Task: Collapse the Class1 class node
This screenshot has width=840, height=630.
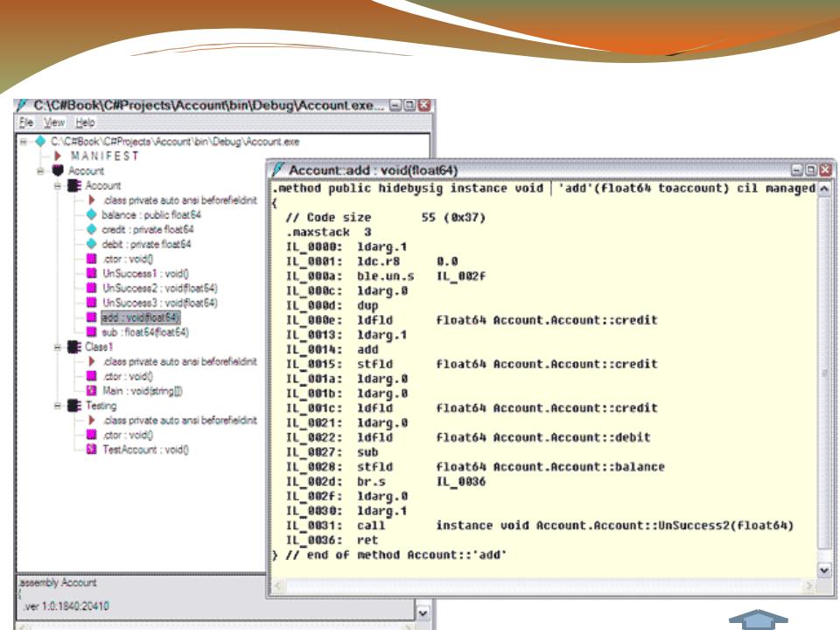Action: pos(58,347)
